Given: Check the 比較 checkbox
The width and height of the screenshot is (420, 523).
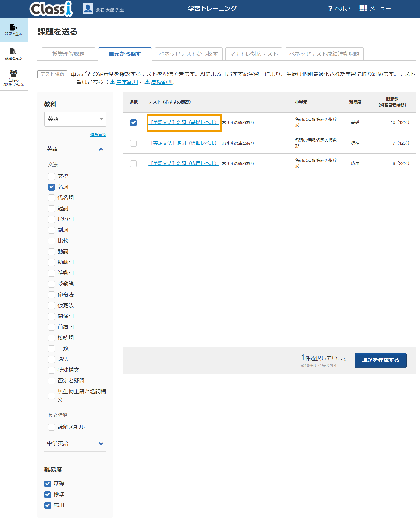Looking at the screenshot, I should click(x=52, y=241).
